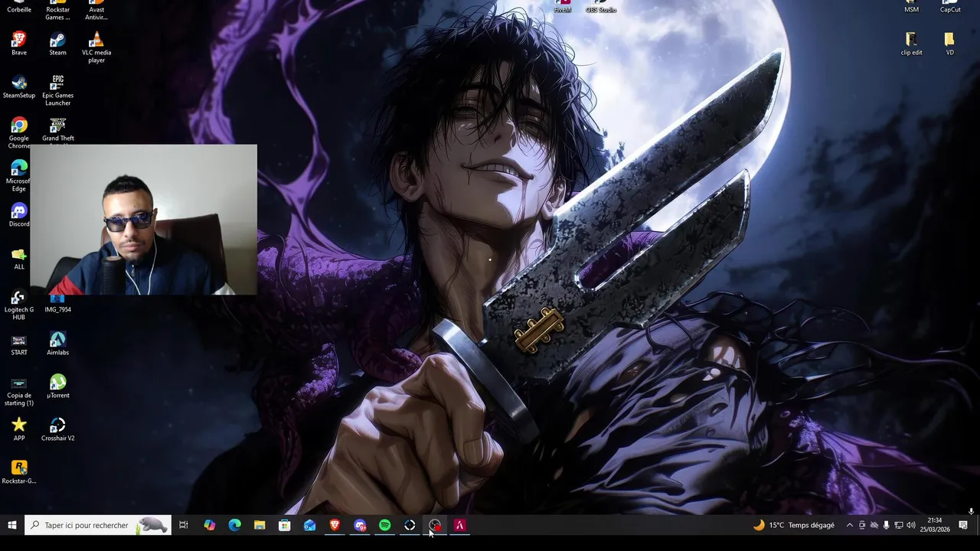This screenshot has height=551, width=980.
Task: Switch to the crimson app in the taskbar
Action: [459, 525]
